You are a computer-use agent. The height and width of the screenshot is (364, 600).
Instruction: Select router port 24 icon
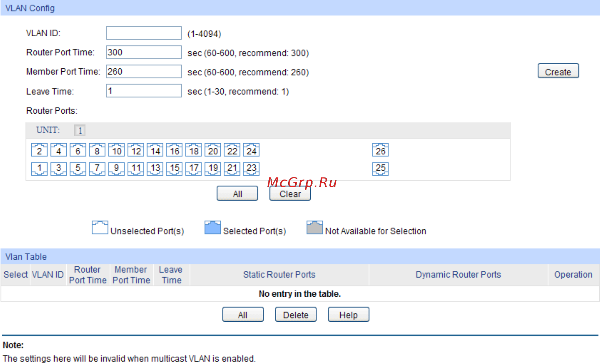tap(251, 150)
